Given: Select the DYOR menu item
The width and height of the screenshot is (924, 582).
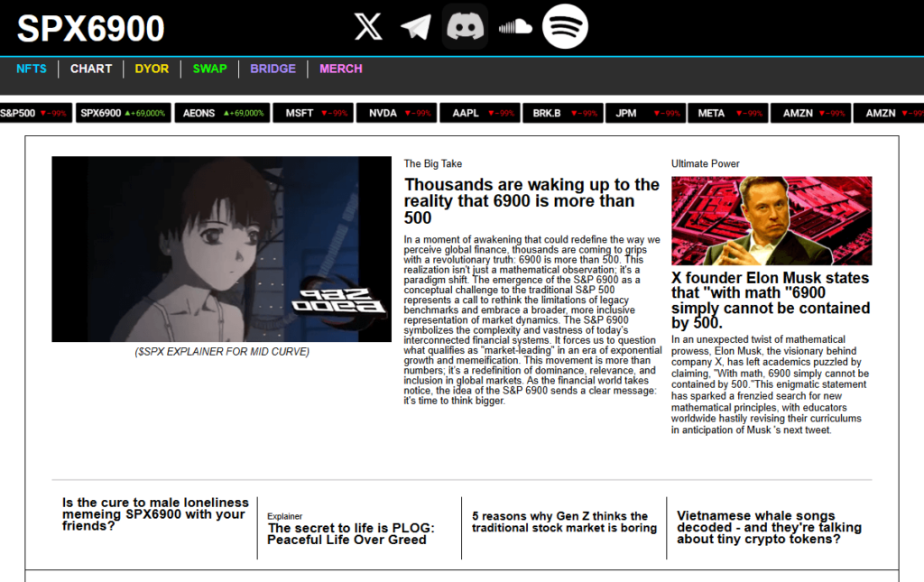Looking at the screenshot, I should pos(152,69).
